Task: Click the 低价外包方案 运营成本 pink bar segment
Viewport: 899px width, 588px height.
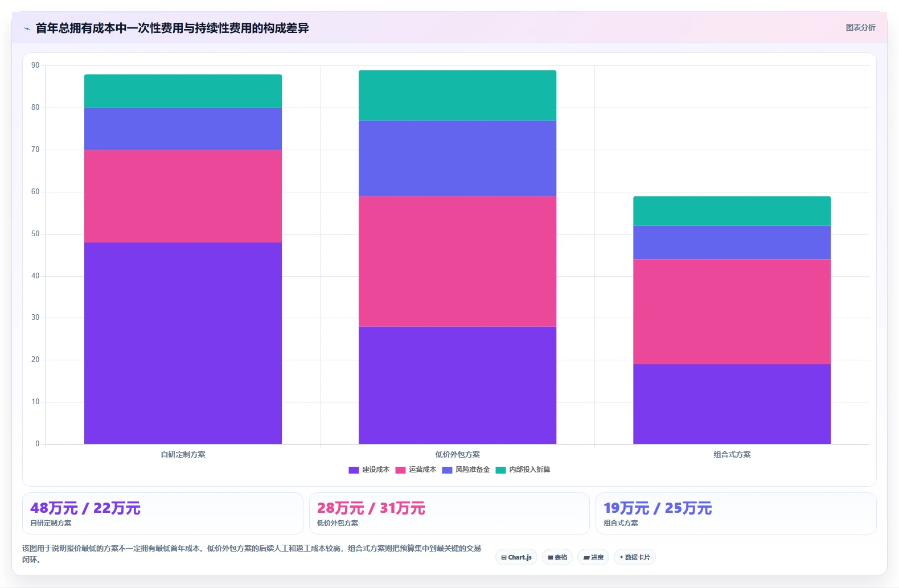Action: tap(457, 261)
